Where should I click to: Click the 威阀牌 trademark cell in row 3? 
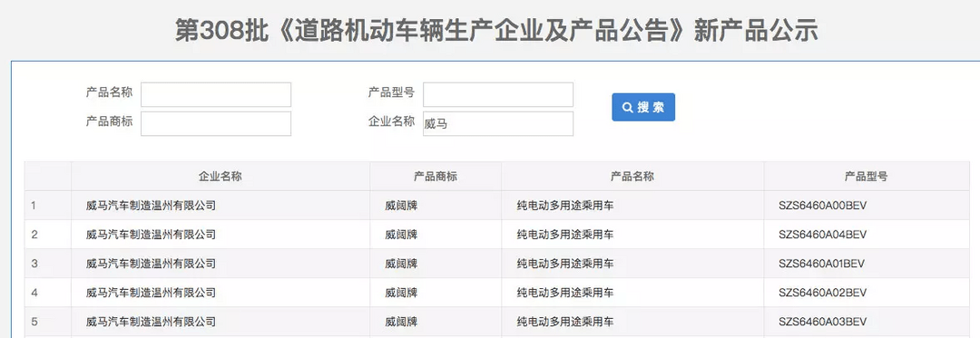[x=436, y=264]
